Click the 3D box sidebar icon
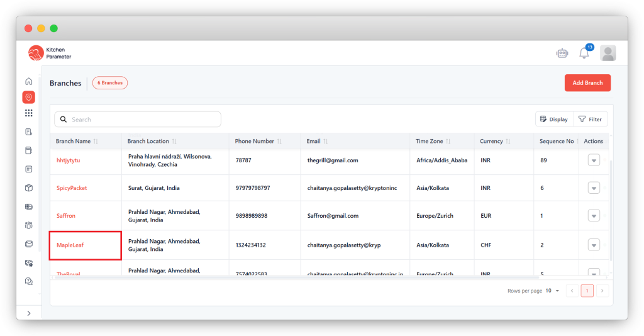 pos(28,188)
